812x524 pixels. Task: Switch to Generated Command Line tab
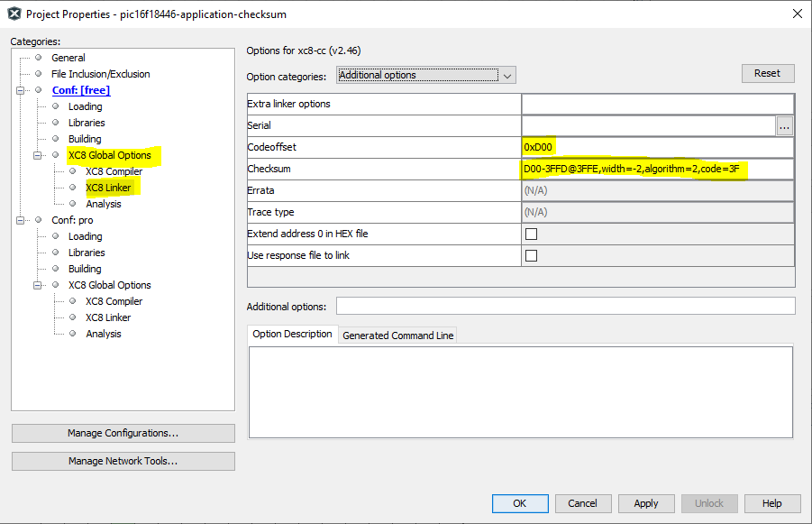tap(397, 336)
